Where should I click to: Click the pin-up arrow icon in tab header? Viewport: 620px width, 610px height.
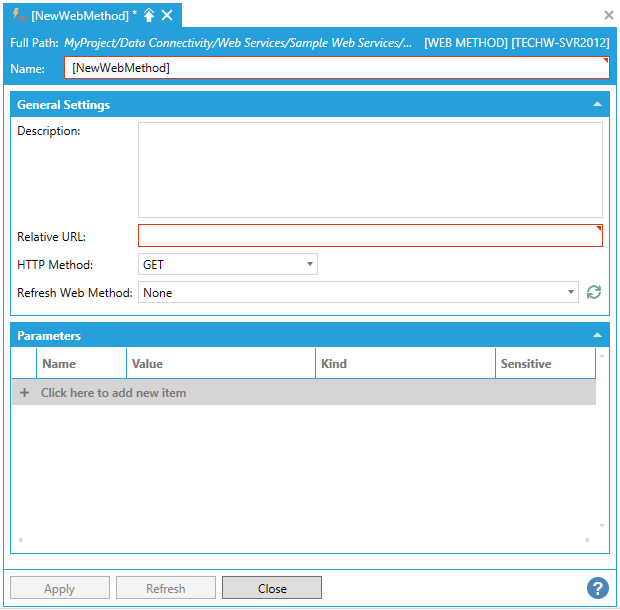[149, 15]
